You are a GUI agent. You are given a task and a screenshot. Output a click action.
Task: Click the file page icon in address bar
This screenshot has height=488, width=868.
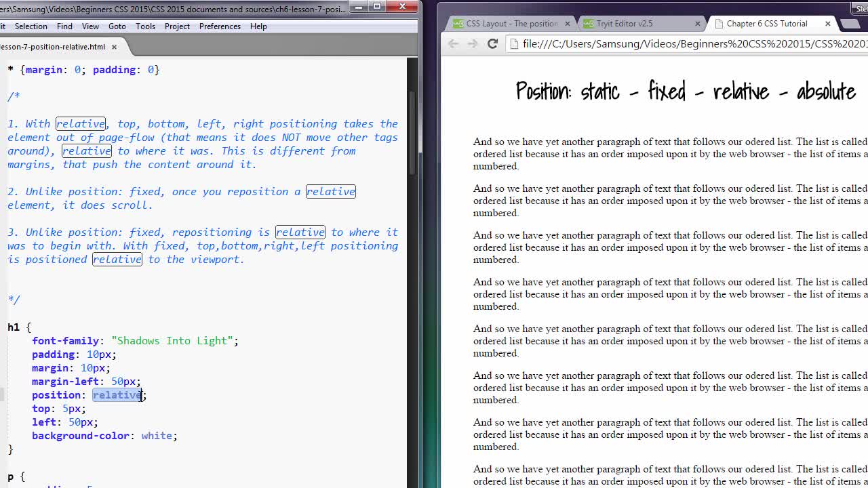514,44
